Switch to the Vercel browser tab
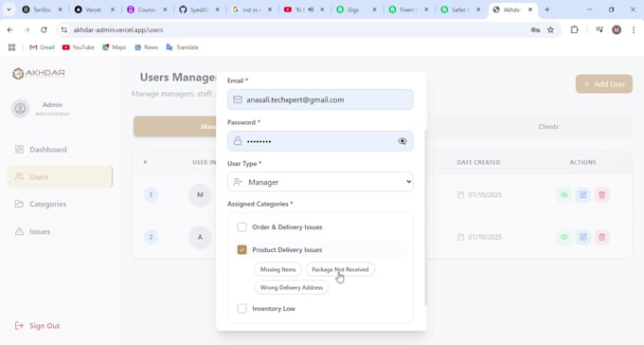The image size is (644, 345). [95, 9]
